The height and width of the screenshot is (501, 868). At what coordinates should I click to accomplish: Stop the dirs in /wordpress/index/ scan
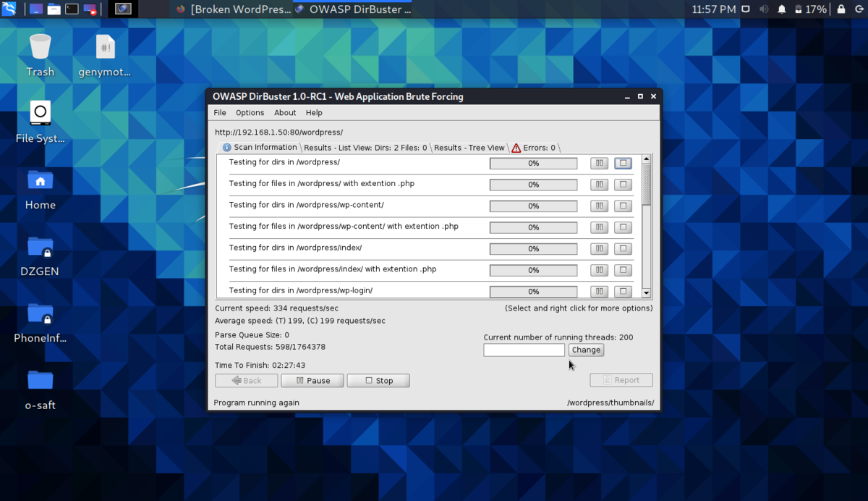point(623,248)
